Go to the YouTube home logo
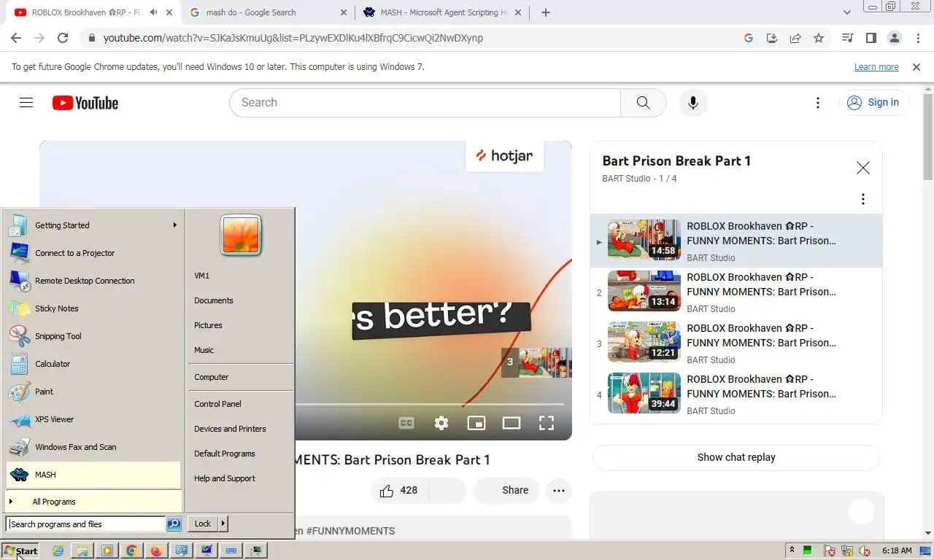 (x=85, y=103)
